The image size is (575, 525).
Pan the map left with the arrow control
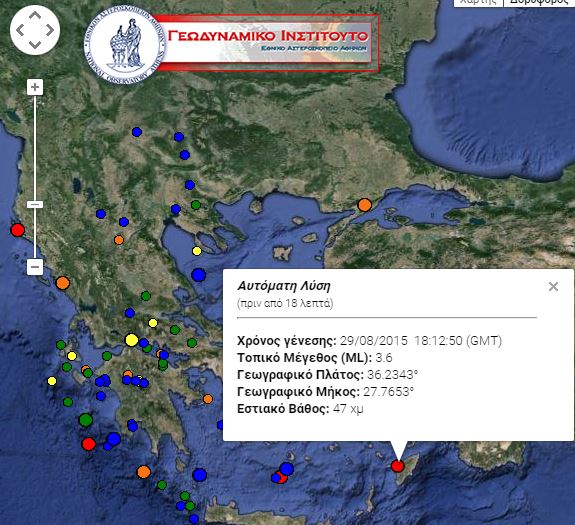point(20,30)
